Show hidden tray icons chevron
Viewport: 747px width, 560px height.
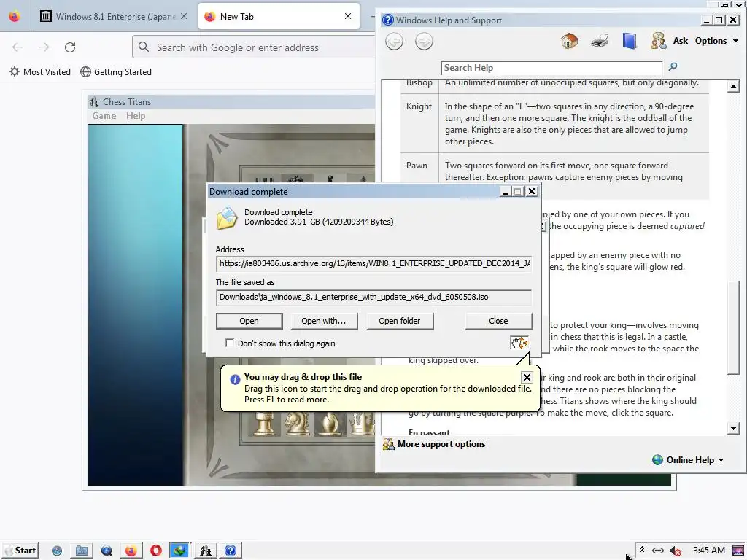(642, 550)
